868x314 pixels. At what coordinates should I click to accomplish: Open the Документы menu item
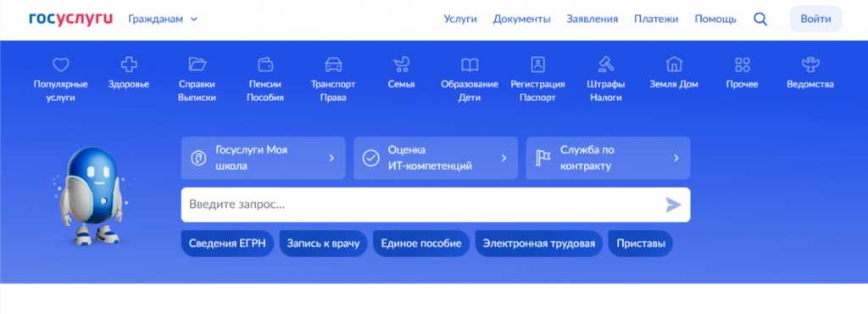(x=521, y=19)
